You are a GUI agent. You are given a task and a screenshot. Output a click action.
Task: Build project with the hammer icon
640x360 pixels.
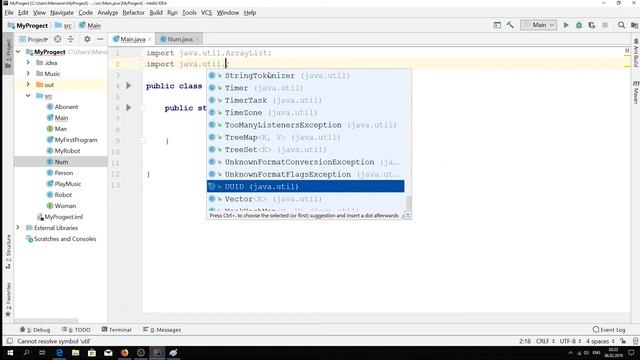510,25
